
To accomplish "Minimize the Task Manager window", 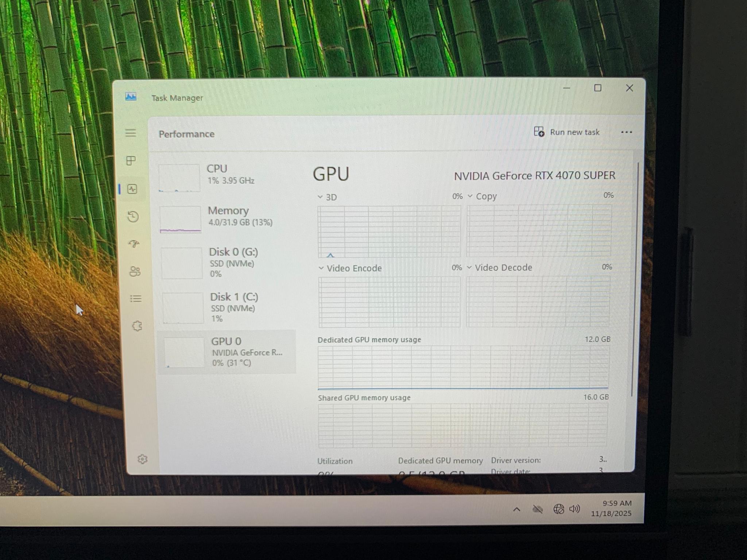I will click(566, 88).
